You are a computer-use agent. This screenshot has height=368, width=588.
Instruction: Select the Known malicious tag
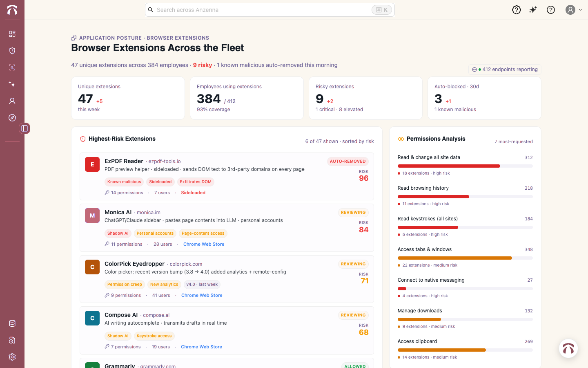pyautogui.click(x=124, y=182)
